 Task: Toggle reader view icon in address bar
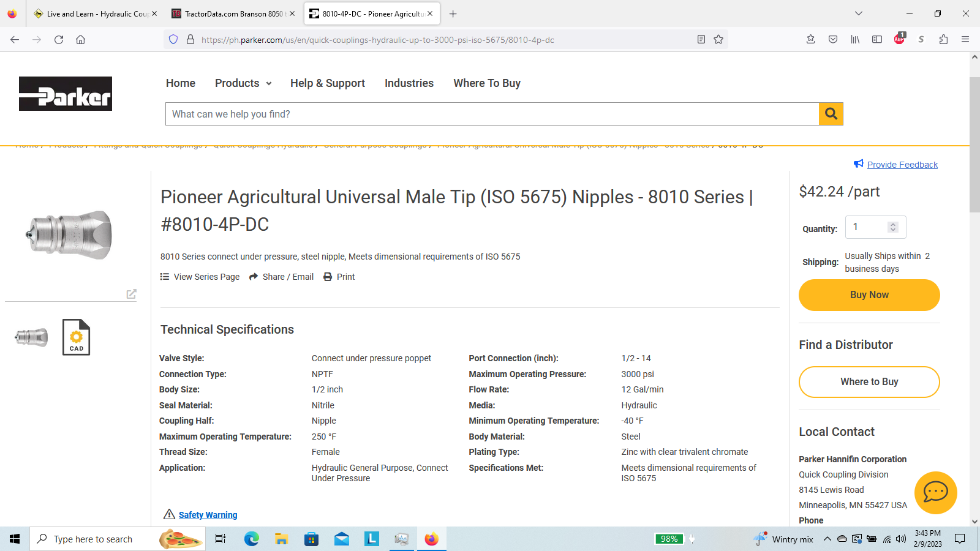(x=701, y=40)
